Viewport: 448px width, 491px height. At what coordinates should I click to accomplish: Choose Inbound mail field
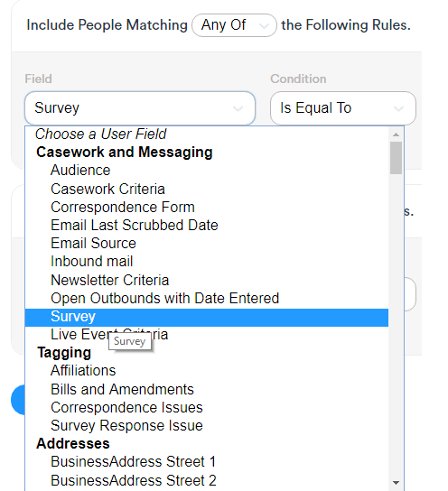(207, 262)
